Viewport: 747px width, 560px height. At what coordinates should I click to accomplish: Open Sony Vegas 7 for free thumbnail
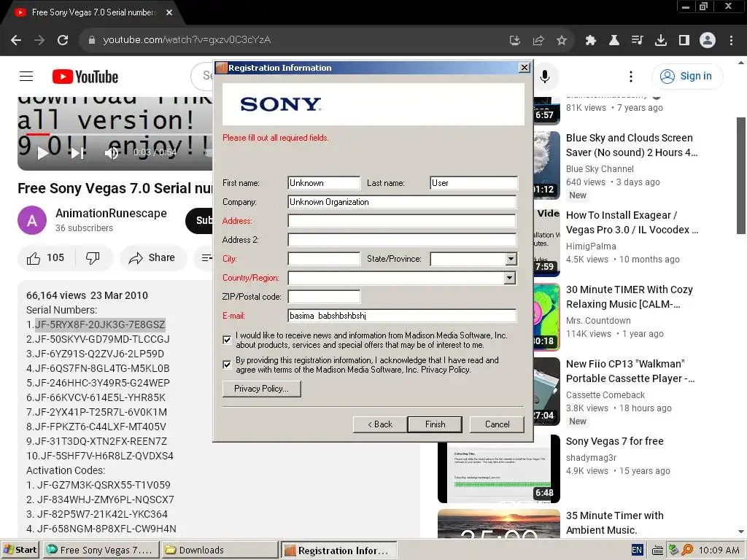pos(499,469)
